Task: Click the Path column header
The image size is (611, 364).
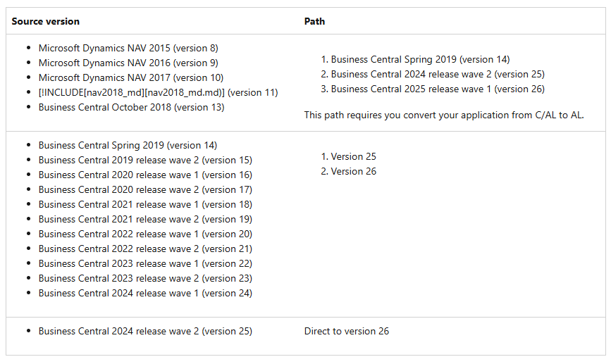Action: tap(314, 21)
